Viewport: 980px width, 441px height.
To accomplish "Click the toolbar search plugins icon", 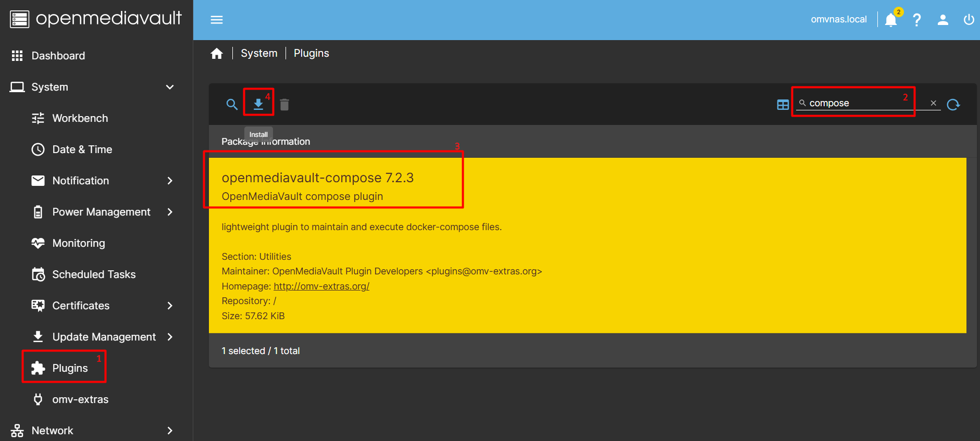I will click(232, 105).
